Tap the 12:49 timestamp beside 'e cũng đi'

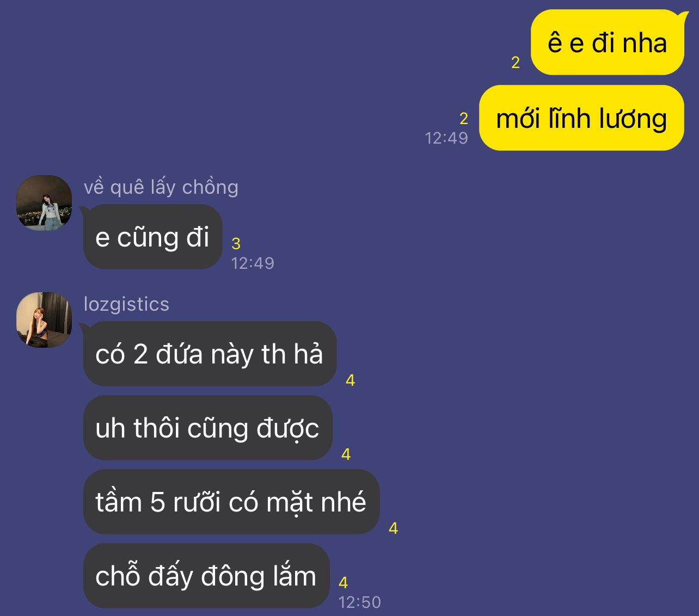[253, 263]
